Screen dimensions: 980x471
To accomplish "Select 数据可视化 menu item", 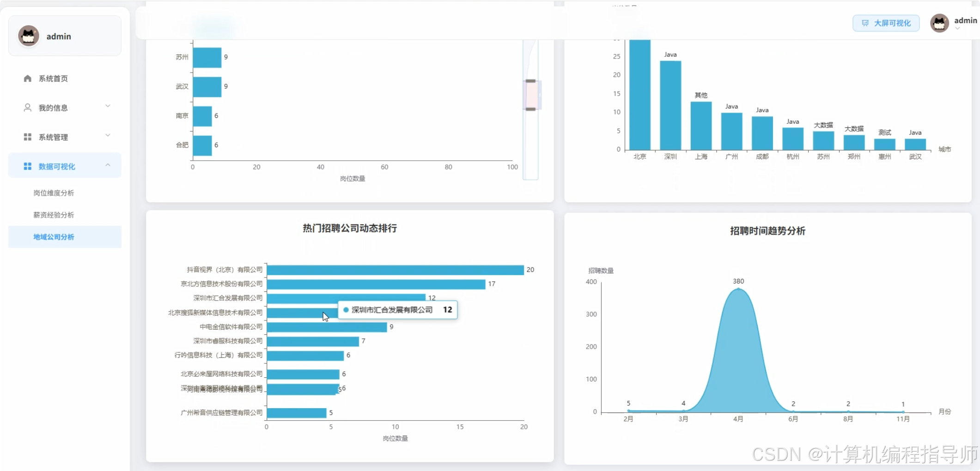I will (65, 165).
